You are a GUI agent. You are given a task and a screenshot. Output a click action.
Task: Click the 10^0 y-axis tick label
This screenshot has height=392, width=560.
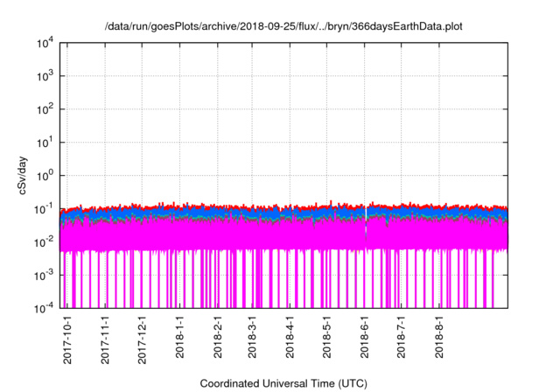tap(45, 176)
